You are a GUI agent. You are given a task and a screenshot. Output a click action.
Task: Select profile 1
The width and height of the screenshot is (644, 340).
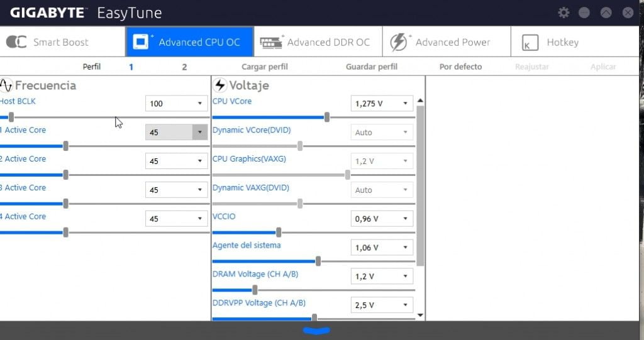pyautogui.click(x=131, y=67)
